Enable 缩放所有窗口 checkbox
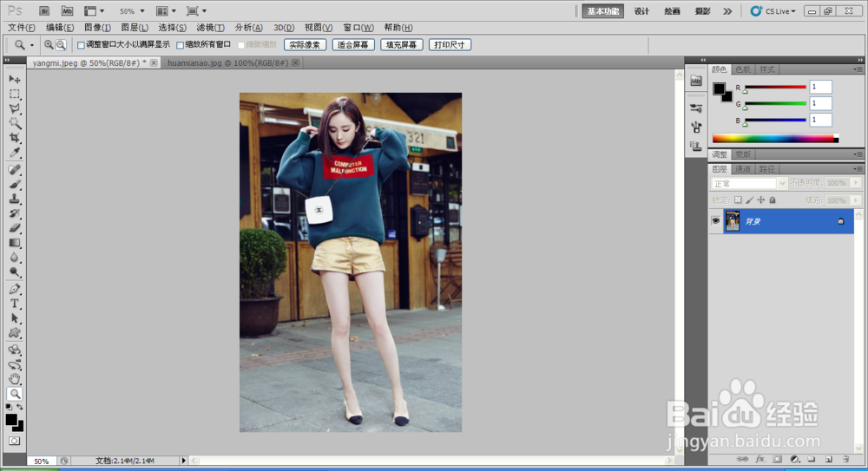This screenshot has width=868, height=471. (x=180, y=45)
